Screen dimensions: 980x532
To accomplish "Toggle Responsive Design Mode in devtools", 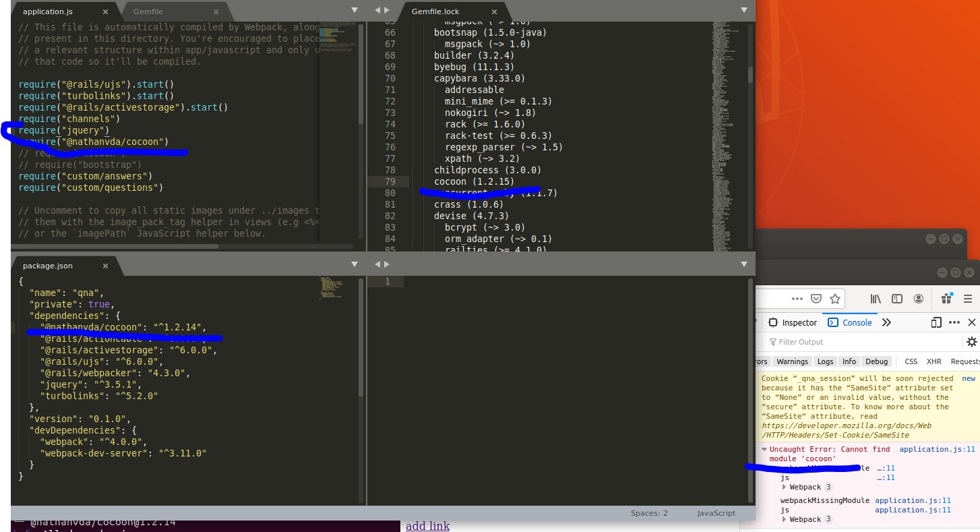I will [x=936, y=322].
